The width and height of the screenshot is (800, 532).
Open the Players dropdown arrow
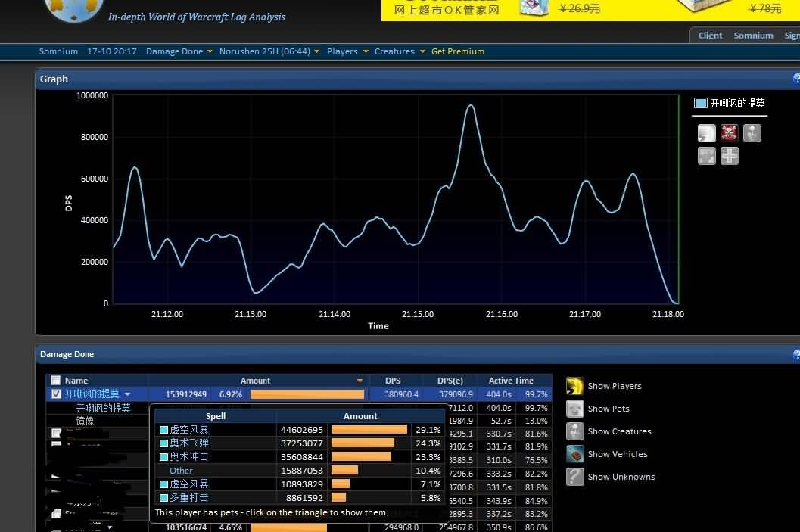366,51
